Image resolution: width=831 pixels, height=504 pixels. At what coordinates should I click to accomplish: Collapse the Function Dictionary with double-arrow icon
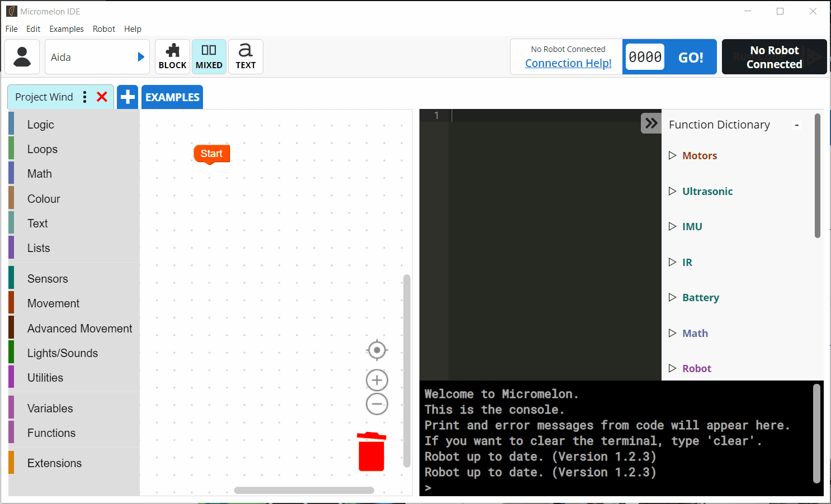coord(651,123)
